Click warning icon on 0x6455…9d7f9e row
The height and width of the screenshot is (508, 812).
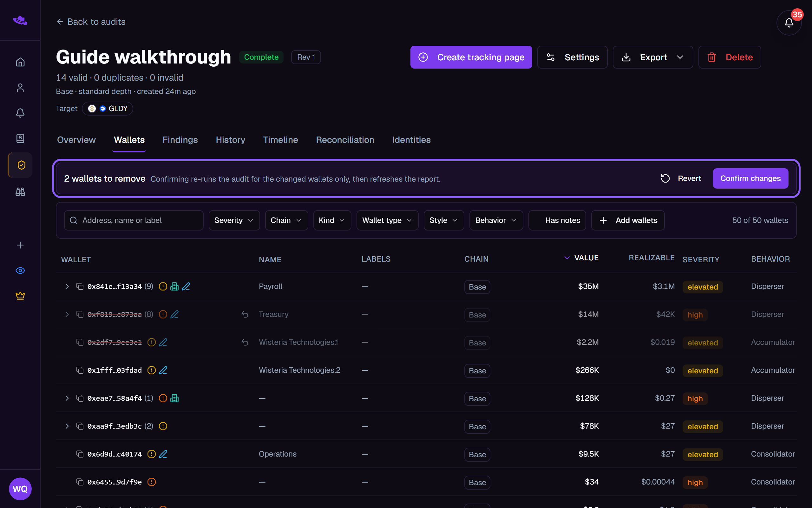[x=152, y=482]
